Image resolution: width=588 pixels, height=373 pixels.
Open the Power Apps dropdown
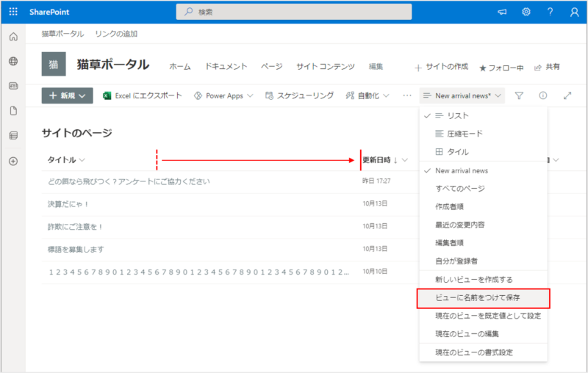pyautogui.click(x=223, y=95)
